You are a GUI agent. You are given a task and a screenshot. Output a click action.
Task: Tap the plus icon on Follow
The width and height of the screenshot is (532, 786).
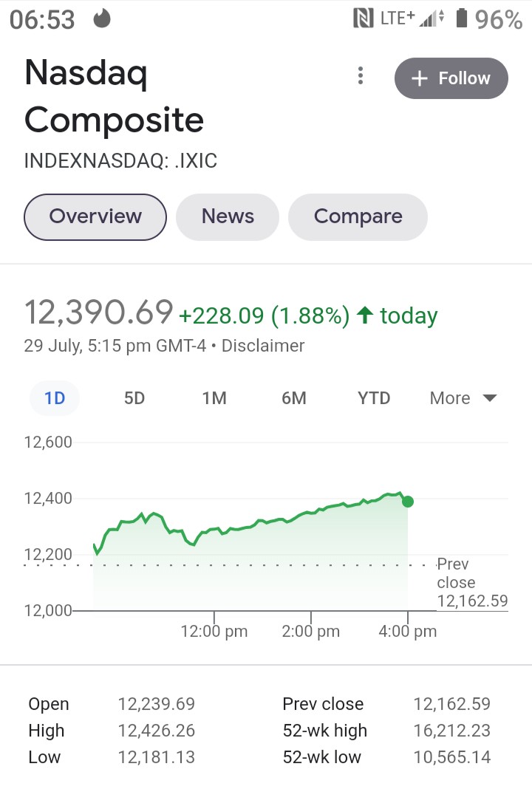(420, 78)
